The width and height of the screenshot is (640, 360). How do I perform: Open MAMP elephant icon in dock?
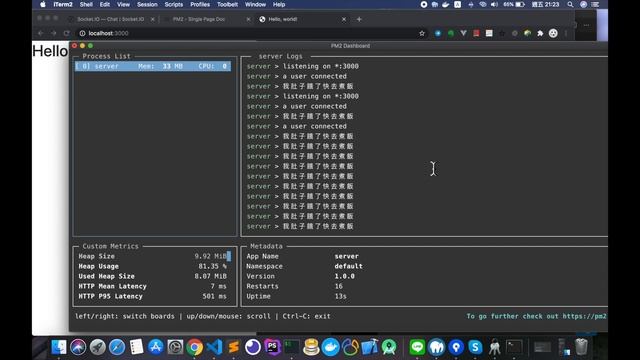(x=436, y=347)
